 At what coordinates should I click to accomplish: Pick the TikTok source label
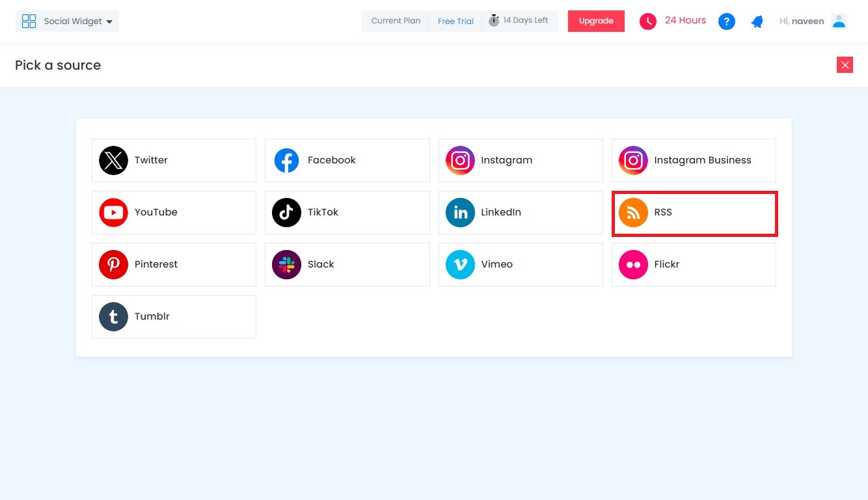point(323,212)
